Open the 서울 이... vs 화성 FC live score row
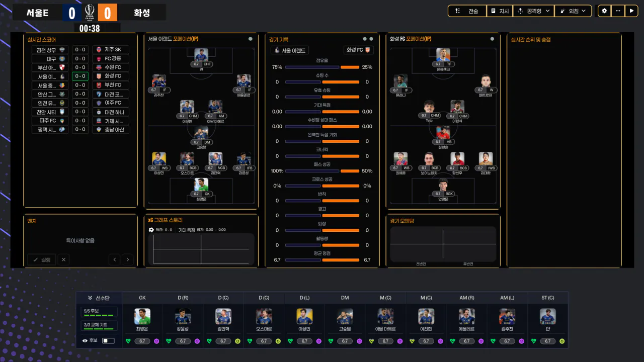This screenshot has height=362, width=644. (80, 76)
